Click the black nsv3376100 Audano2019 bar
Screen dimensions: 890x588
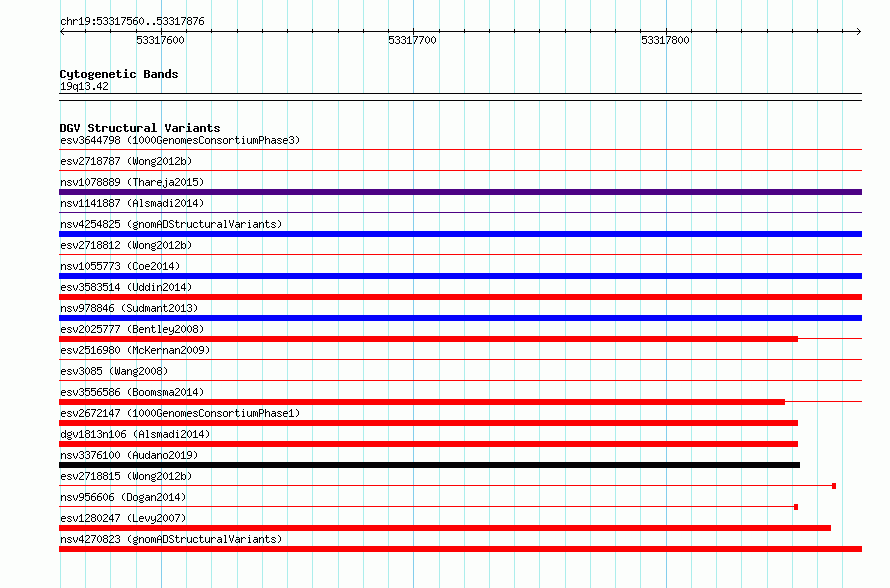point(430,465)
